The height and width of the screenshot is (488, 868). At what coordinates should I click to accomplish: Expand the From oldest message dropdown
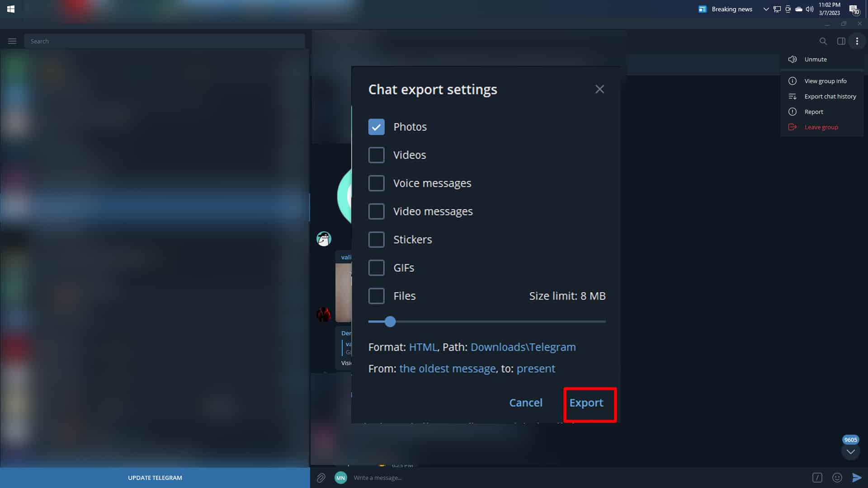pos(447,368)
